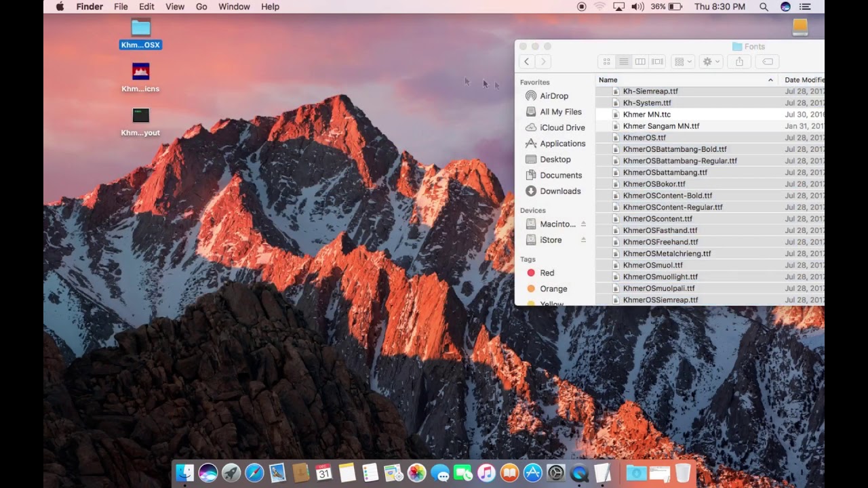This screenshot has width=868, height=488.
Task: Open the gear Action menu in Finder toolbar
Action: click(x=711, y=62)
